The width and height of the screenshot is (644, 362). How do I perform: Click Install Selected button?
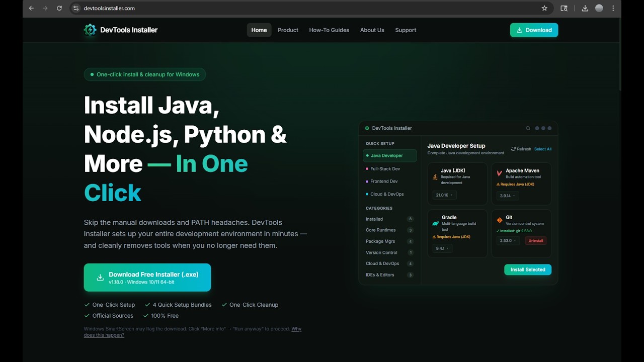pyautogui.click(x=528, y=269)
